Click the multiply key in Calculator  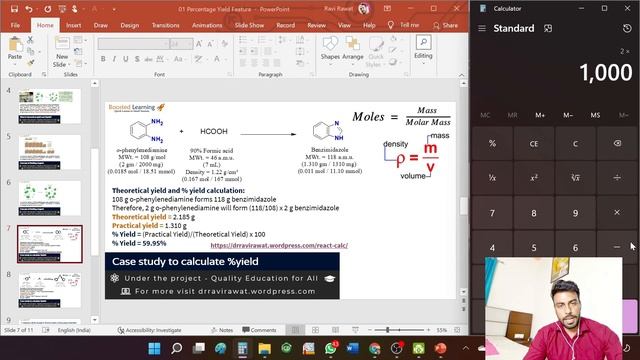[x=617, y=213]
